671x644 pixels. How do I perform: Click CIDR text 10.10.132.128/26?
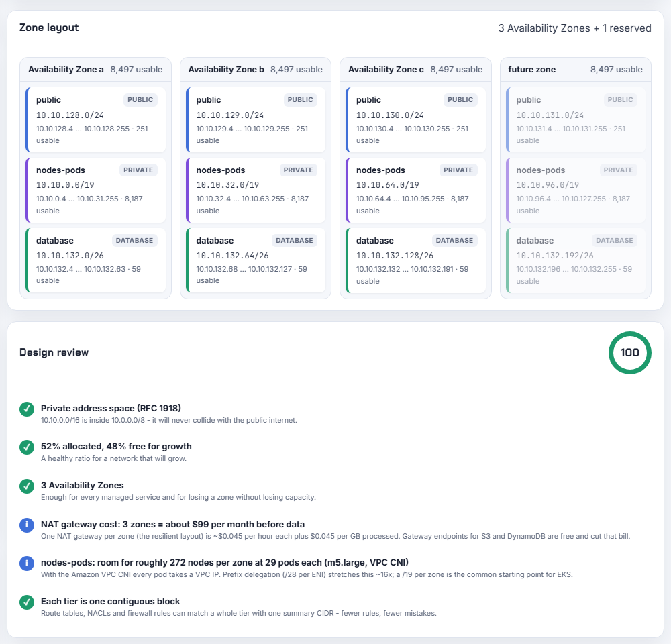click(x=395, y=256)
